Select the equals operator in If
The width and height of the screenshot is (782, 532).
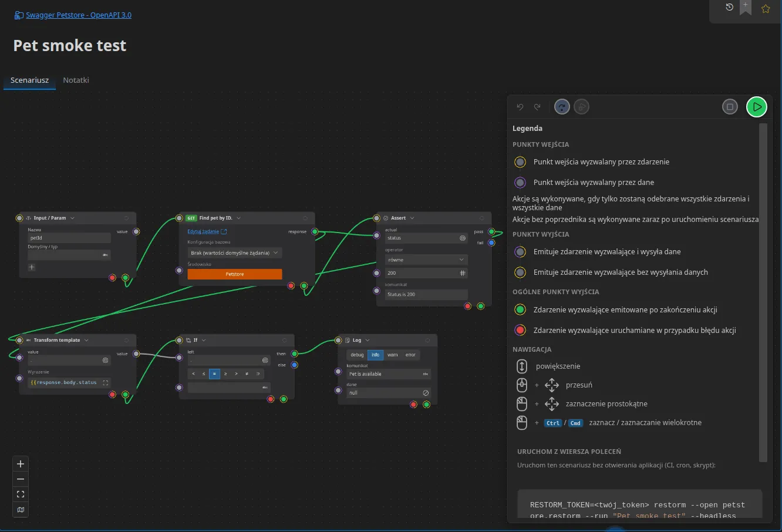click(215, 373)
